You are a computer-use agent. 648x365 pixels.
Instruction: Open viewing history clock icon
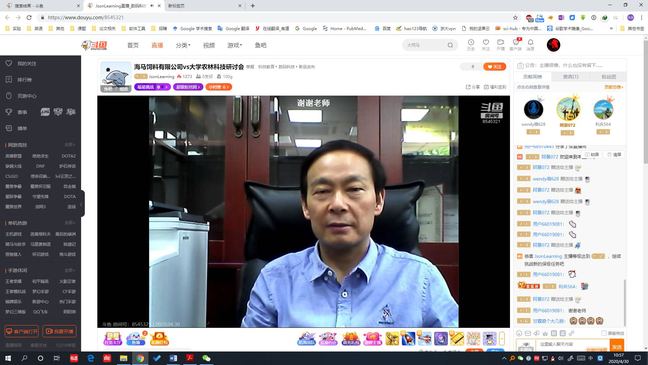coord(471,42)
